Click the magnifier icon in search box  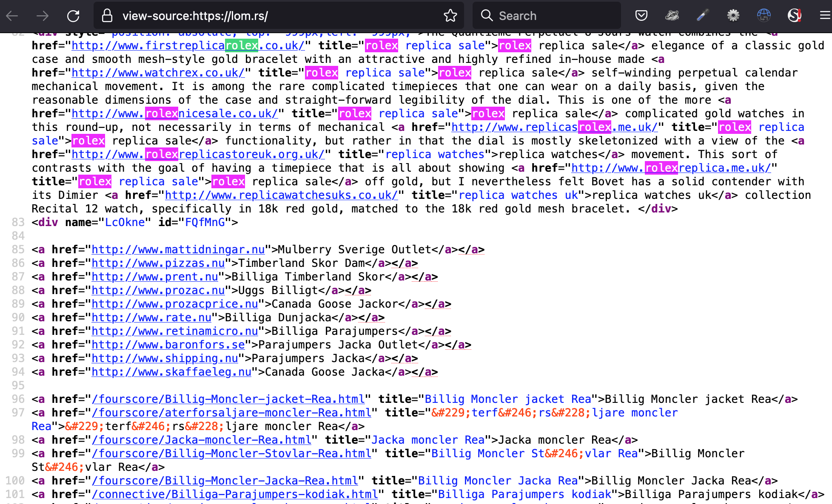click(x=487, y=16)
